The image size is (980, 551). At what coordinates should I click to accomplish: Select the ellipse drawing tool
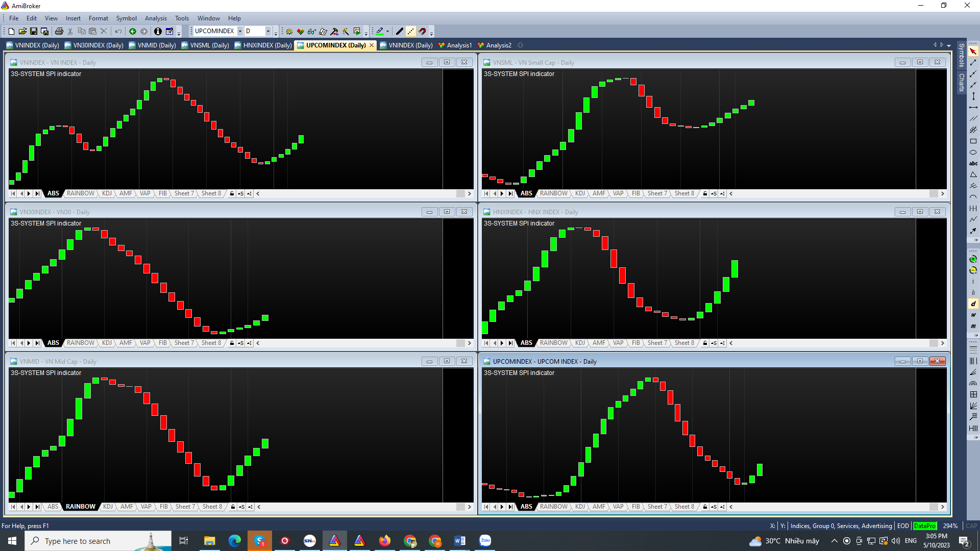[x=973, y=153]
